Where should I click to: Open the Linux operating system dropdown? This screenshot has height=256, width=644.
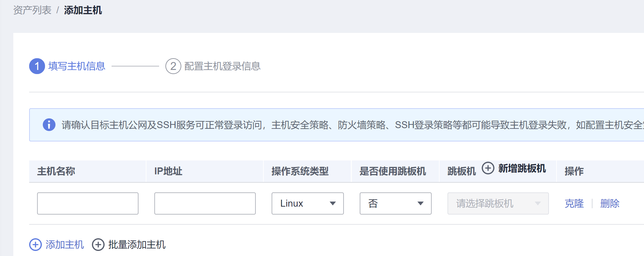(307, 203)
